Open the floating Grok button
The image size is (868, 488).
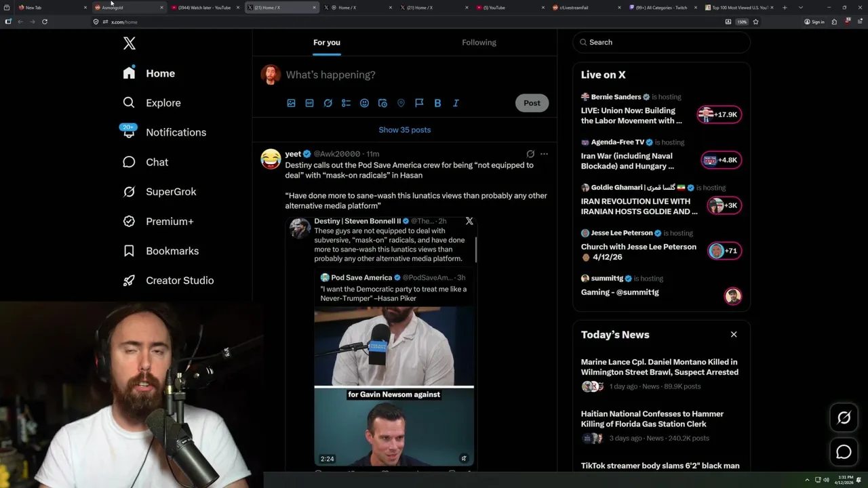click(x=844, y=418)
